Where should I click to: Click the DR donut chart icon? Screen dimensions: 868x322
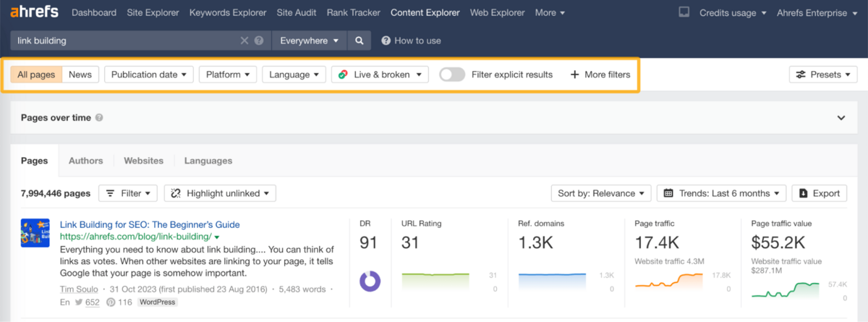[x=370, y=281]
